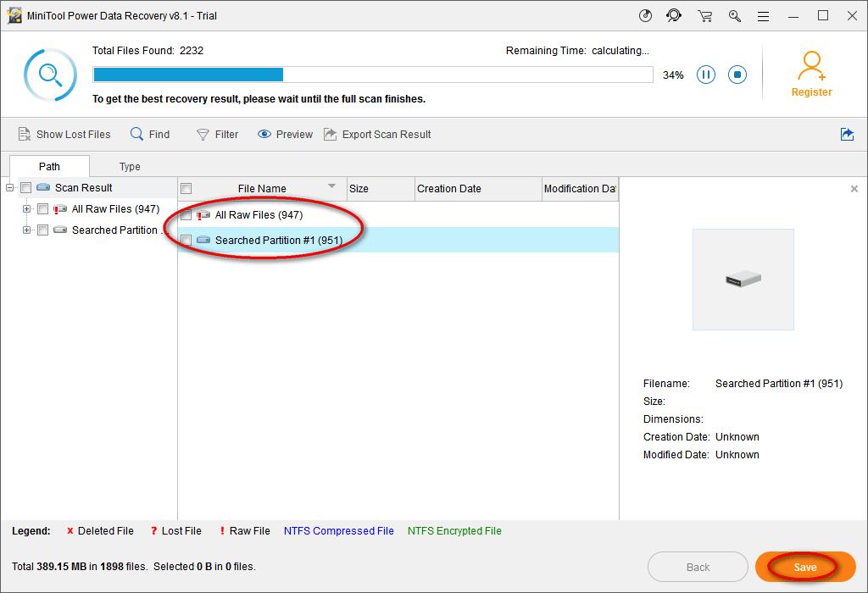Collapse the Scan Result tree root
Screen dimensions: 868x593
pyautogui.click(x=9, y=188)
